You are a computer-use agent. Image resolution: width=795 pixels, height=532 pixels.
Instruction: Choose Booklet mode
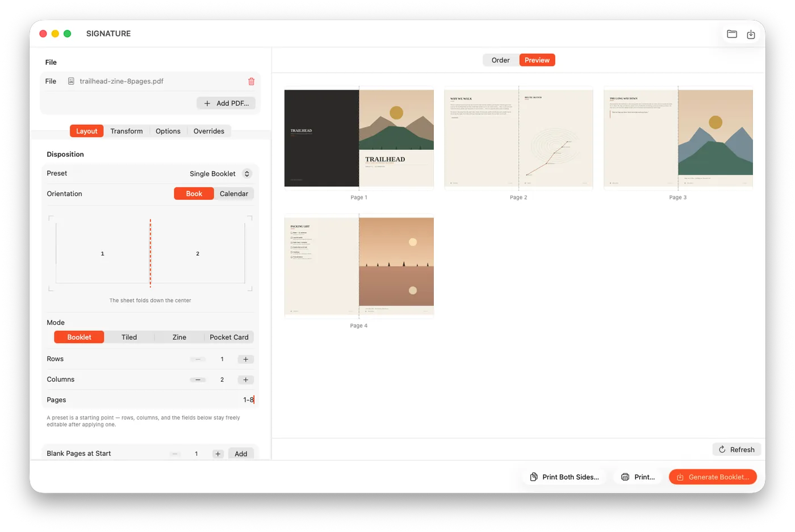pos(79,337)
